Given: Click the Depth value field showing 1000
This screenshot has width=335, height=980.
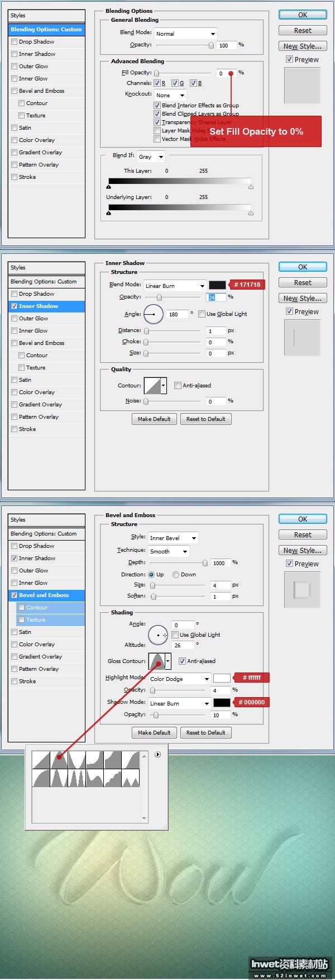Looking at the screenshot, I should [x=220, y=563].
